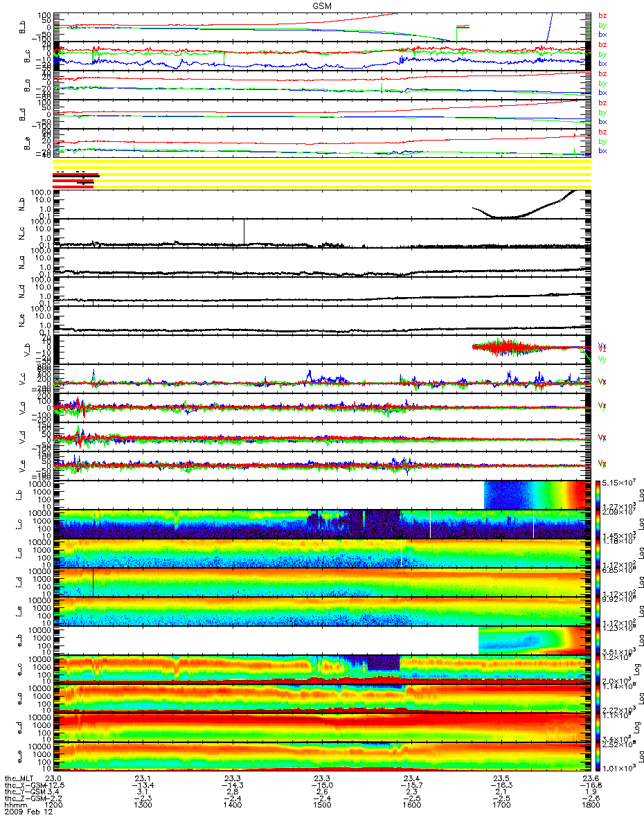Select the thc_X-GSM row label
644x831 pixels.
pos(24,786)
